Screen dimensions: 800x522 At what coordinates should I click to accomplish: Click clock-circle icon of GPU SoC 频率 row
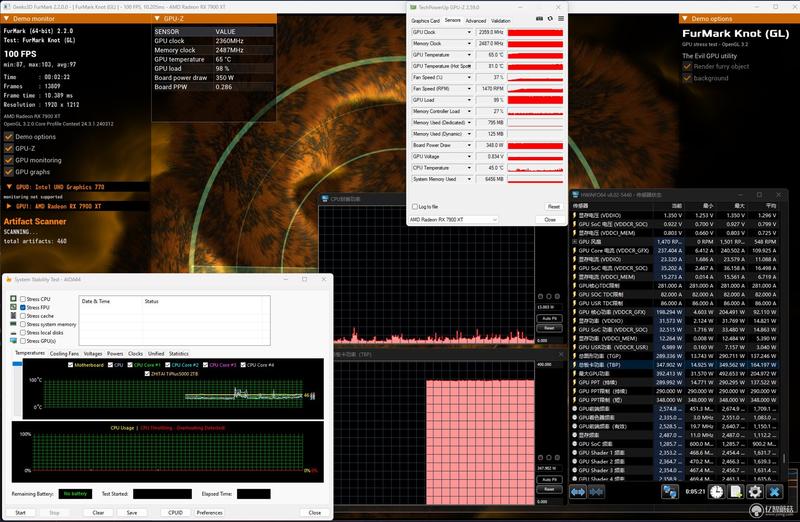[574, 444]
